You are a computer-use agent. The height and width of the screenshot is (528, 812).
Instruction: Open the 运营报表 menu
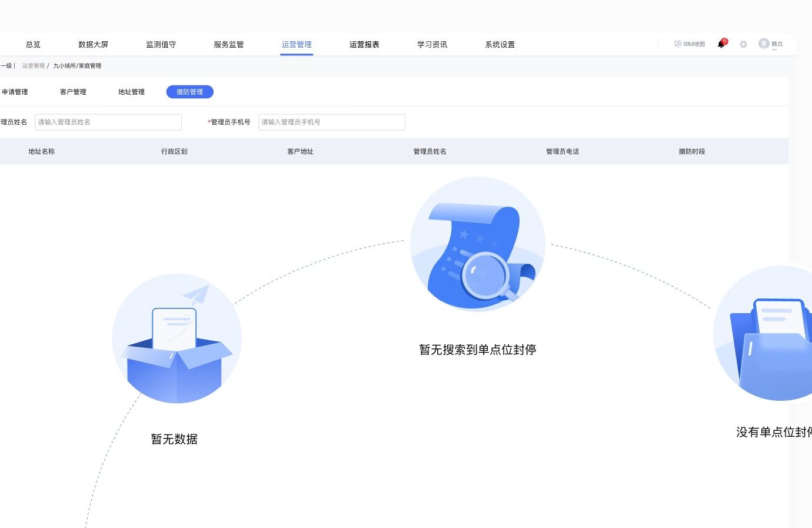(x=364, y=45)
